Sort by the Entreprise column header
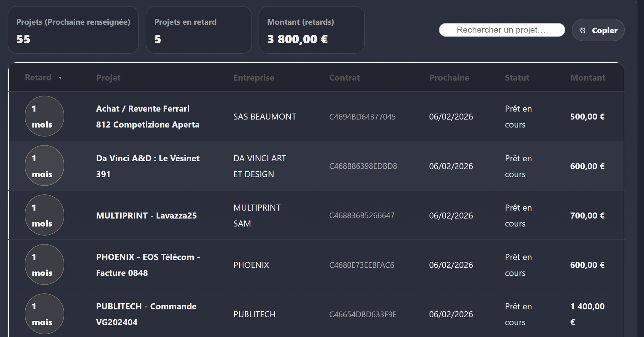 coord(254,78)
